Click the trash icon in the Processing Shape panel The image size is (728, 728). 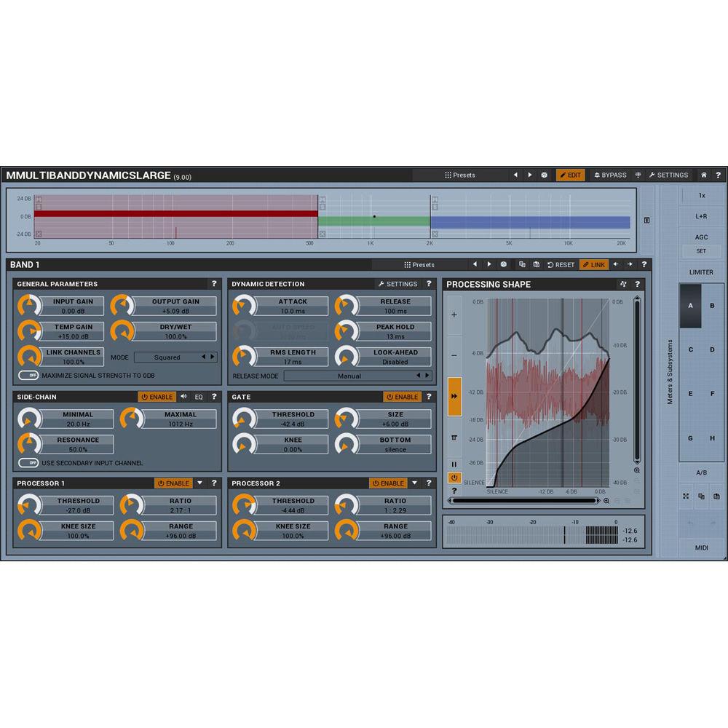click(454, 438)
